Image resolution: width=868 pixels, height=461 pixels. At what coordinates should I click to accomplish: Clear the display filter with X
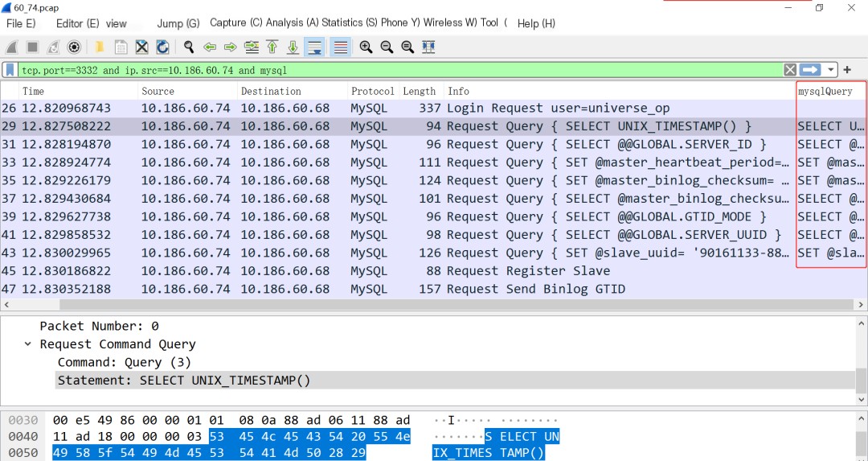[x=790, y=70]
